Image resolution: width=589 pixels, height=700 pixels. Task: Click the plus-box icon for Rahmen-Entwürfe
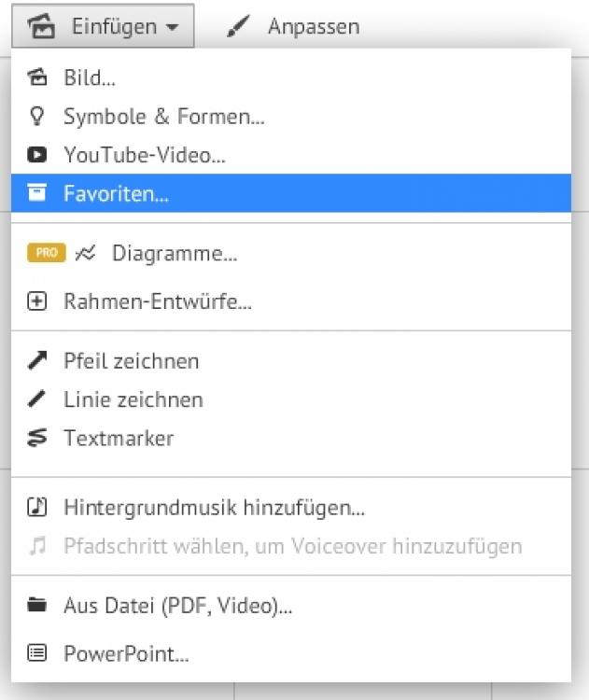coord(37,302)
